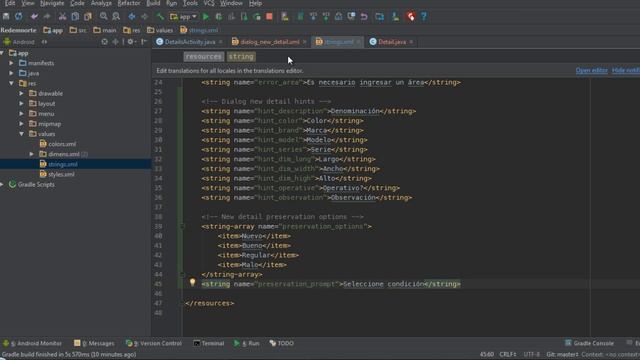Click the navigate Back arrow icon
Image resolution: width=640 pixels, height=360 pixels.
132,17
